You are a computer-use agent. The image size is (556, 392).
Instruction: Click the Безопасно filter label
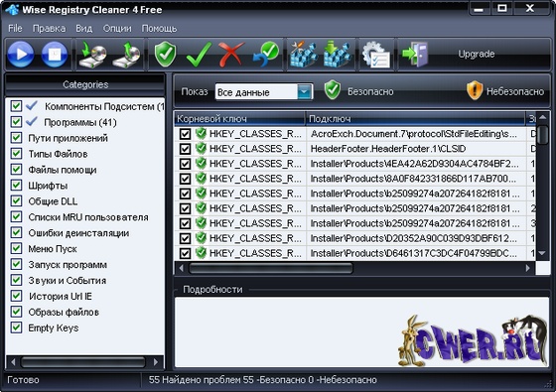pos(370,91)
